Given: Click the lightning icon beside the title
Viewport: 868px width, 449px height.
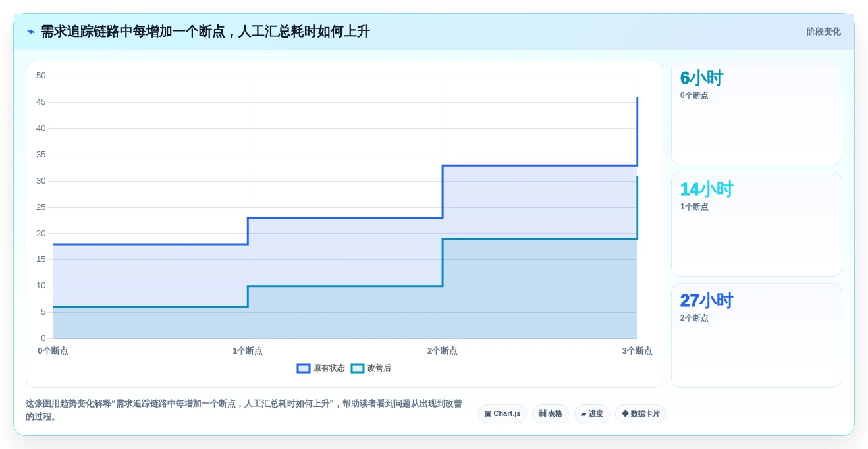Looking at the screenshot, I should (31, 32).
